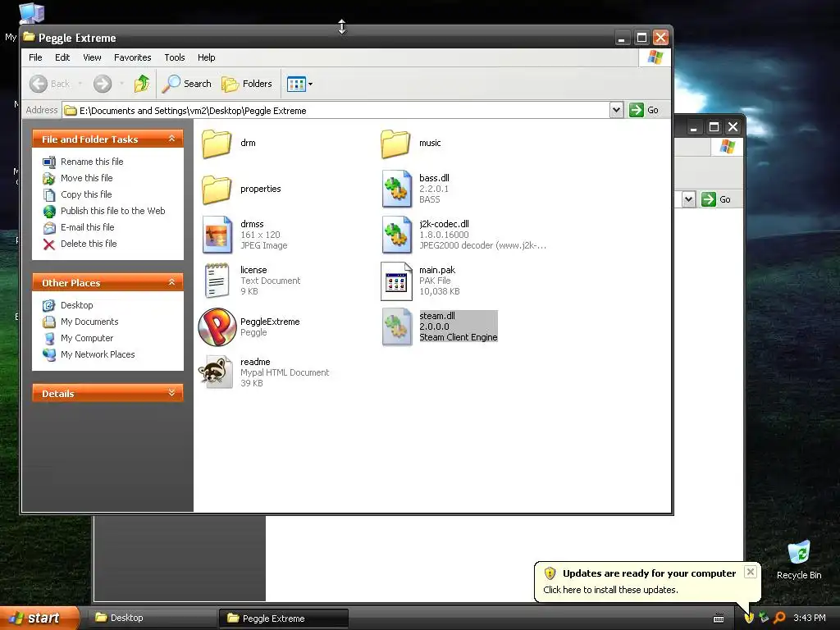Click the keyboard tray icon

tap(719, 619)
